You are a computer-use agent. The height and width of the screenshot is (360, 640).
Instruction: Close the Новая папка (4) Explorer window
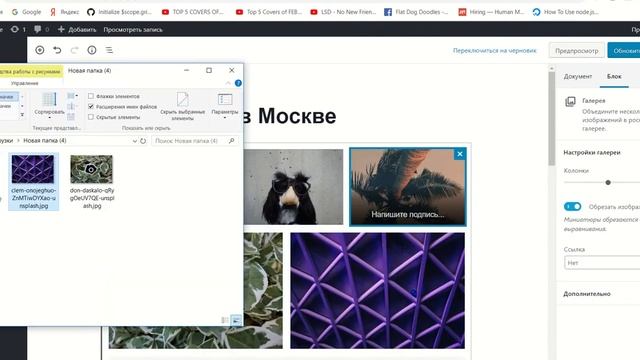click(x=231, y=70)
